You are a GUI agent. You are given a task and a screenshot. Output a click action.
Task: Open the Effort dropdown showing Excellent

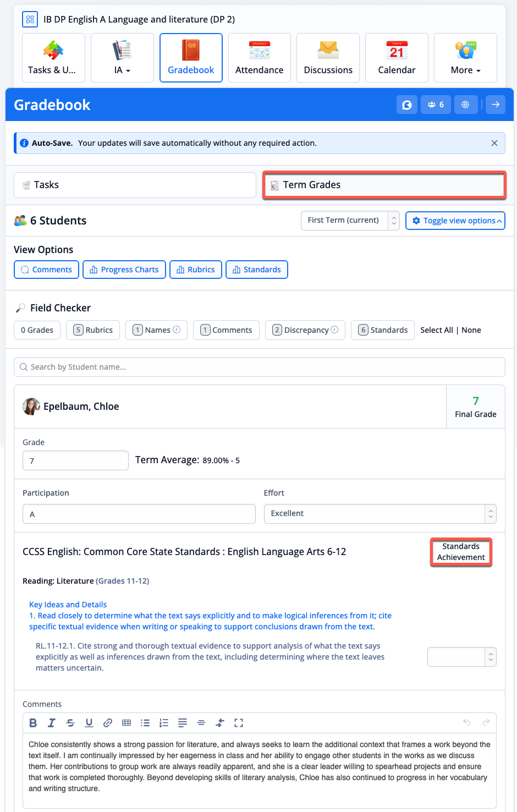click(380, 513)
